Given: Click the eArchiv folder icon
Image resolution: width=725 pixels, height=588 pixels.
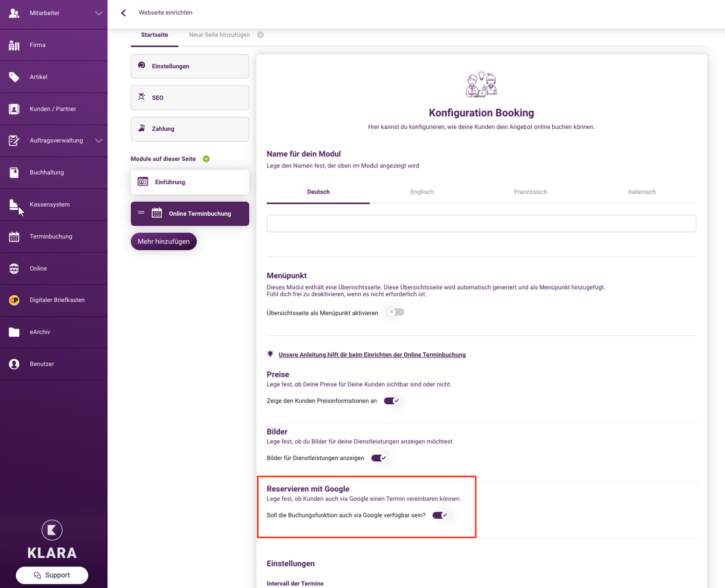Looking at the screenshot, I should pyautogui.click(x=14, y=332).
